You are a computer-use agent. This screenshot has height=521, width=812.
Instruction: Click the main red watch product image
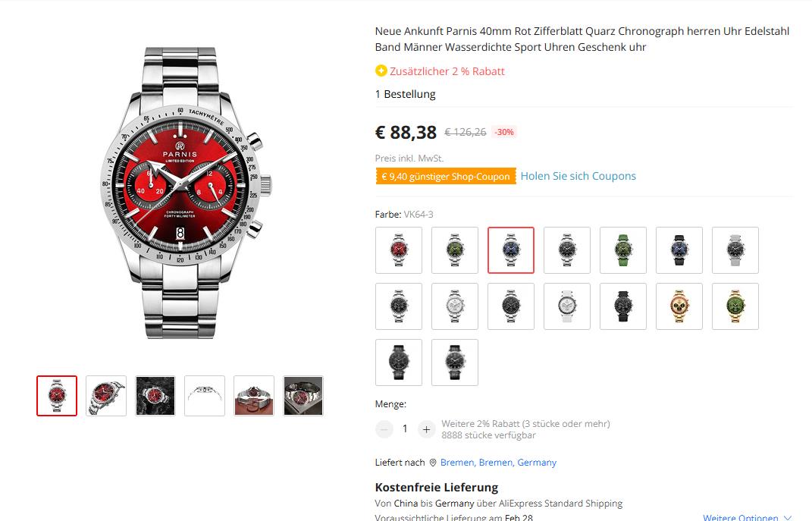click(x=186, y=193)
